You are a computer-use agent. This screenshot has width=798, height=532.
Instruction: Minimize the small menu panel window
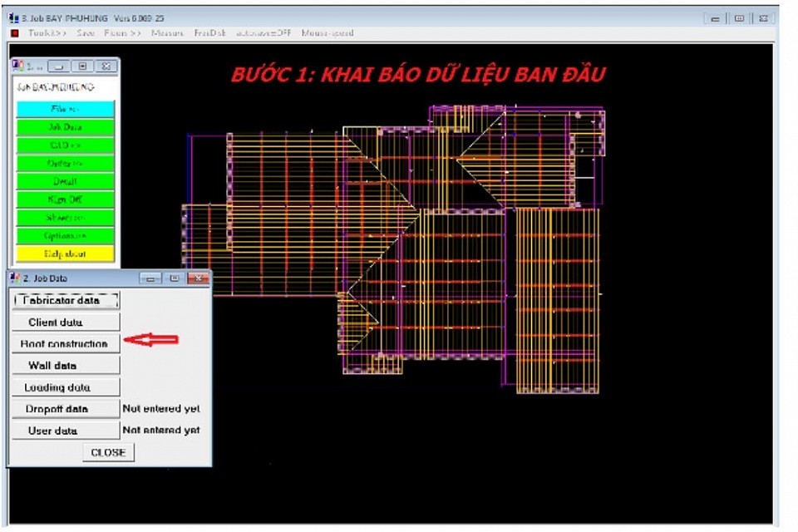point(57,66)
